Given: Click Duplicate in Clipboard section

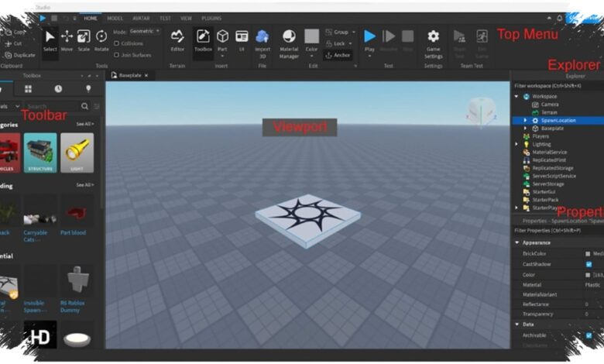Looking at the screenshot, I should pos(20,55).
